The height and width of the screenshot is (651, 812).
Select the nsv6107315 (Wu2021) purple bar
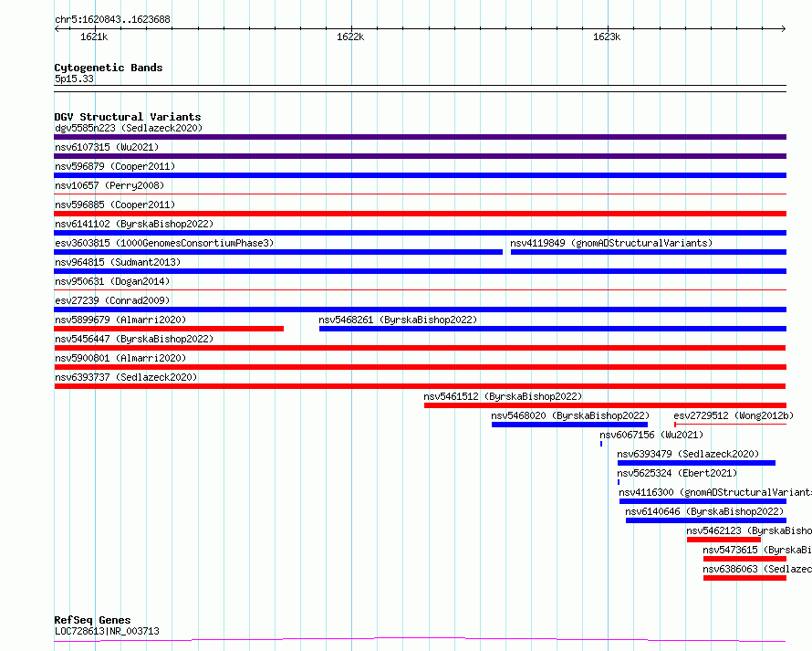click(420, 156)
